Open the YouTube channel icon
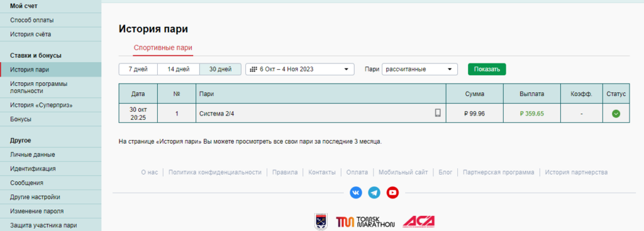Image resolution: width=644 pixels, height=231 pixels. [x=392, y=192]
